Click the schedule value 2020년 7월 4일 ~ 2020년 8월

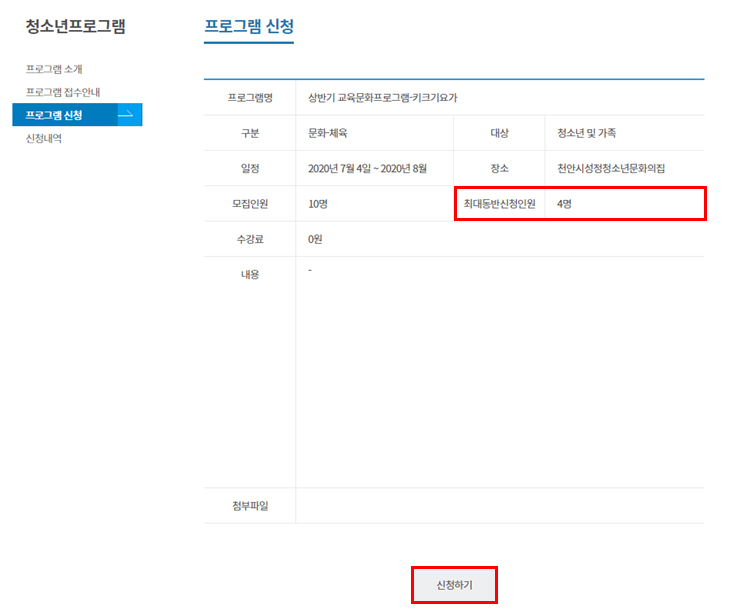click(367, 169)
